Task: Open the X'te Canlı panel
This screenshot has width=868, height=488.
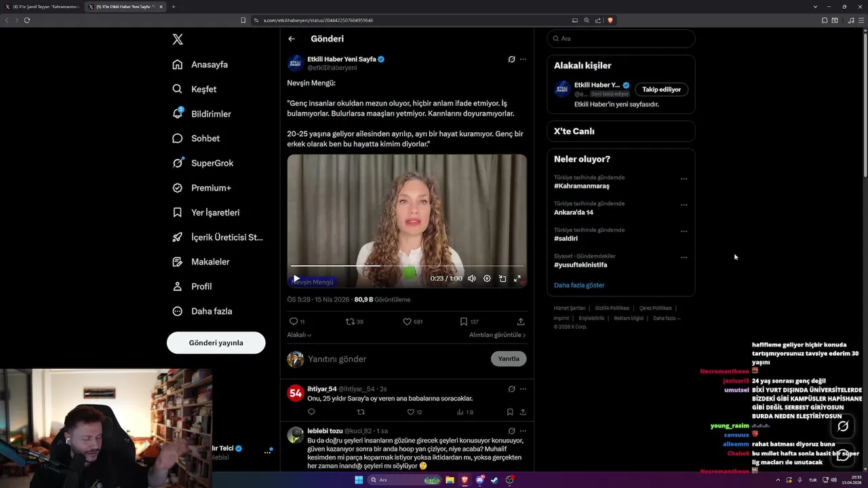Action: coord(621,131)
